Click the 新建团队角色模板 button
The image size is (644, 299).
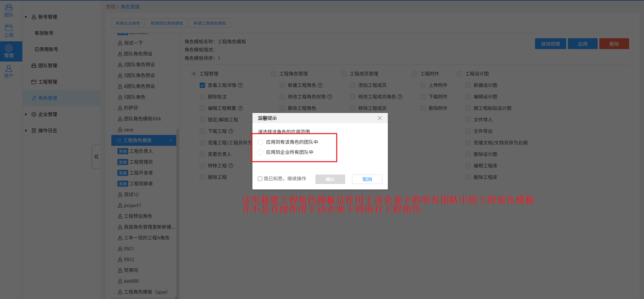pyautogui.click(x=167, y=23)
